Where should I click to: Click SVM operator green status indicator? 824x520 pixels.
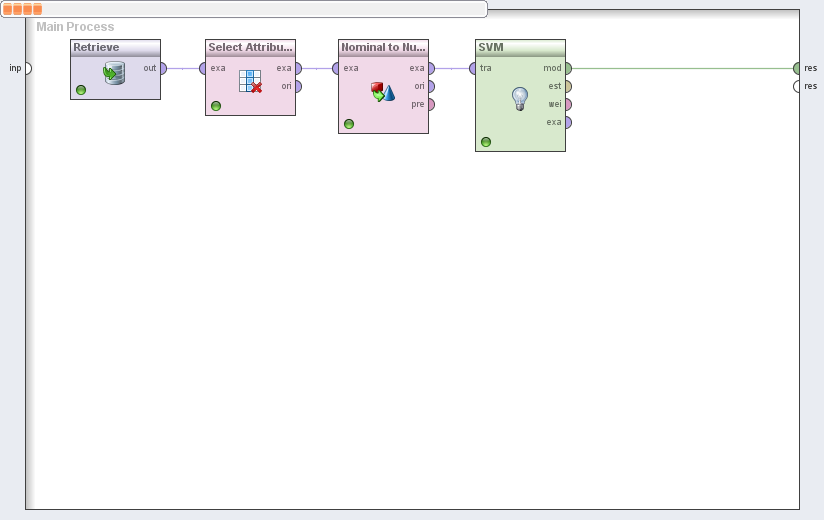[x=486, y=142]
